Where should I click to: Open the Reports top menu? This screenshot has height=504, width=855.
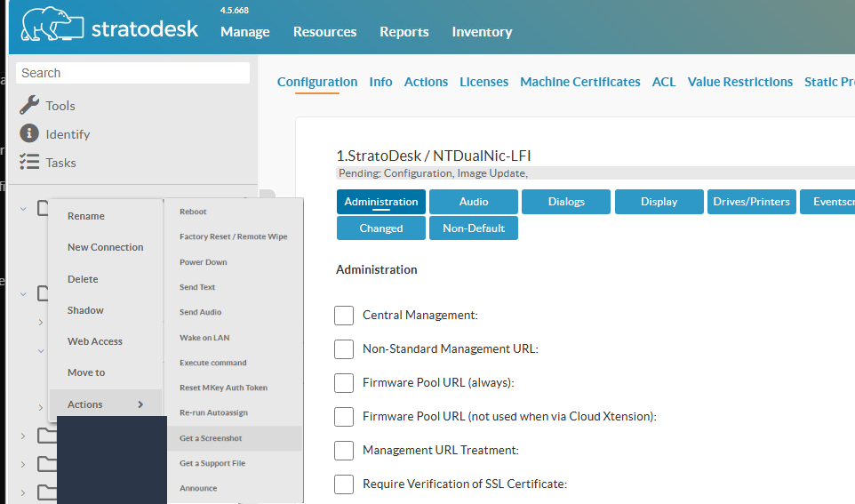(404, 32)
